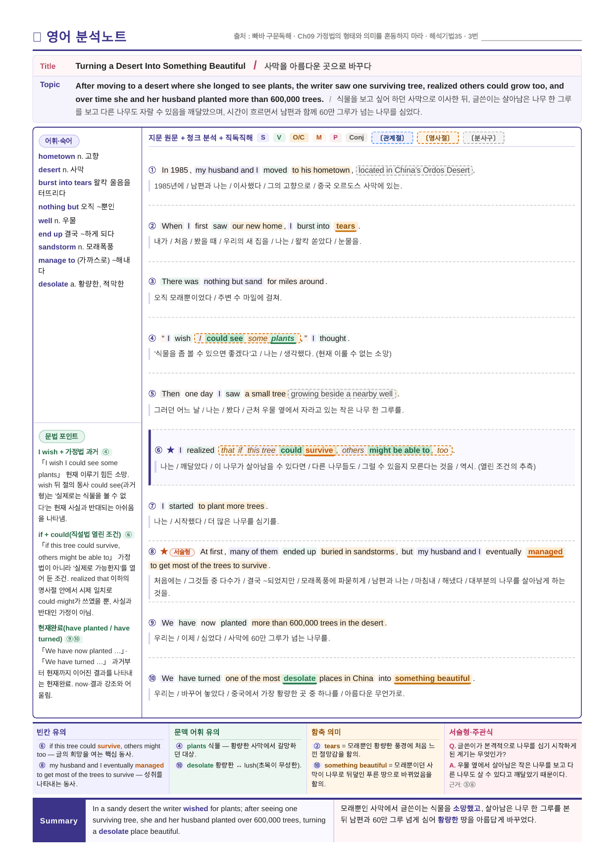Click circled number ② before 'When I first saw'
Image resolution: width=614 pixels, height=868 pixels.
(153, 226)
